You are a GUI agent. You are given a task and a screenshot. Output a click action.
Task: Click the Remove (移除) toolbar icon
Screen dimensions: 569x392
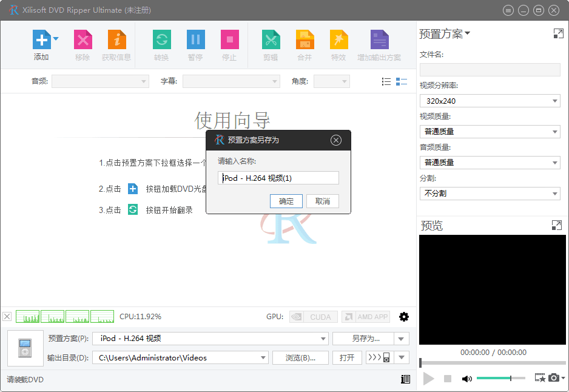pyautogui.click(x=82, y=39)
